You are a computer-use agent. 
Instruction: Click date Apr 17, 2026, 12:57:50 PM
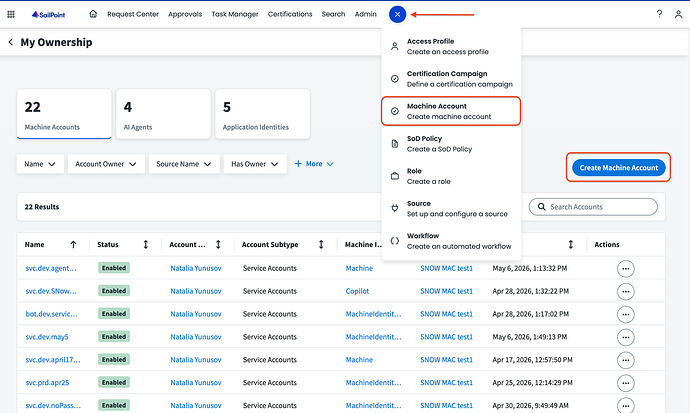(532, 360)
